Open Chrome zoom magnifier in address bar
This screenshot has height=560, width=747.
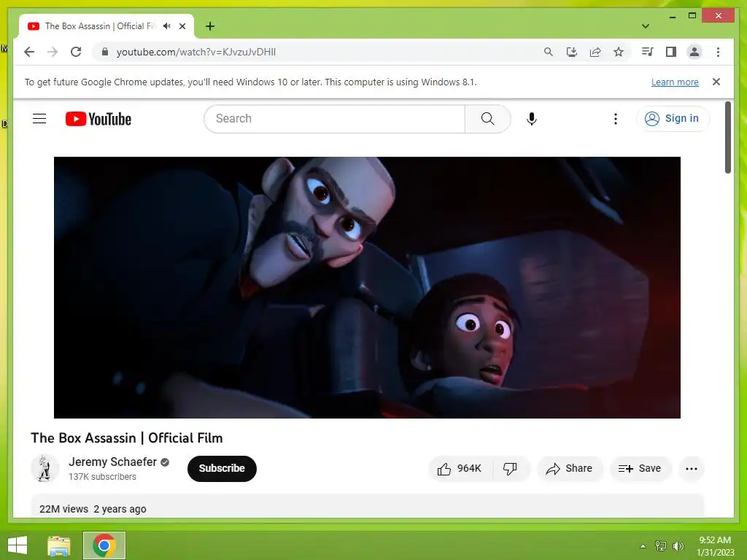(x=549, y=52)
